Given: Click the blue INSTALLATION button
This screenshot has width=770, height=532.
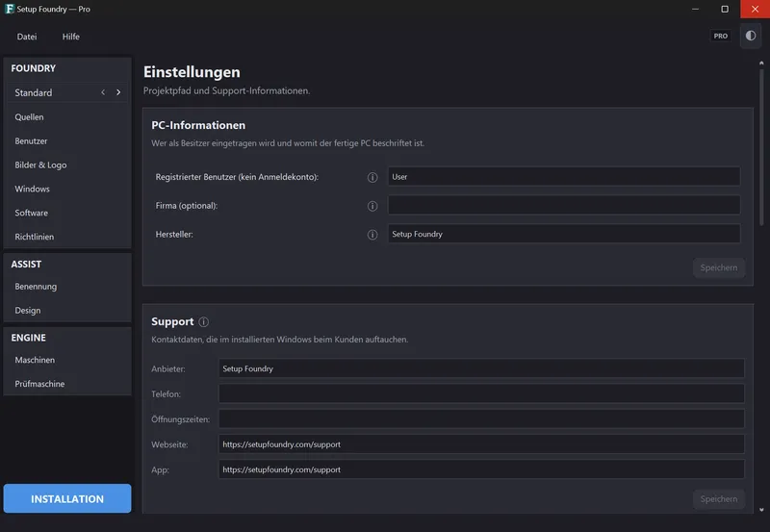Looking at the screenshot, I should tap(67, 498).
